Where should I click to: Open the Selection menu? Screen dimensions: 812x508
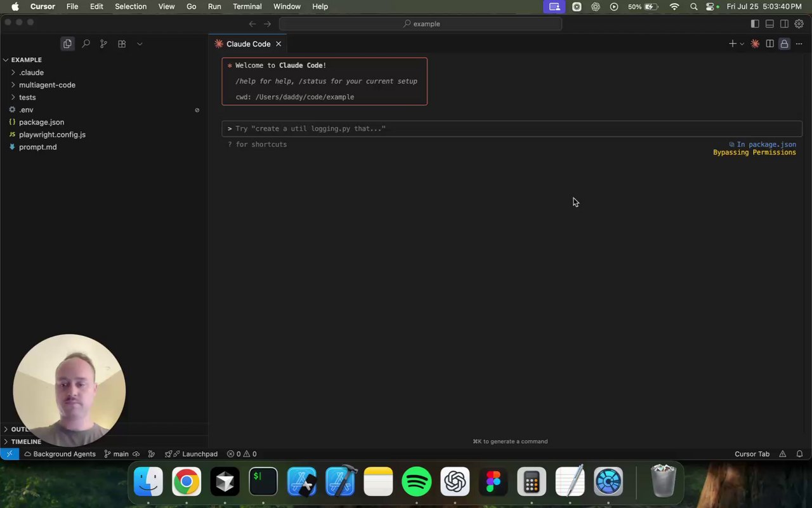(x=131, y=6)
